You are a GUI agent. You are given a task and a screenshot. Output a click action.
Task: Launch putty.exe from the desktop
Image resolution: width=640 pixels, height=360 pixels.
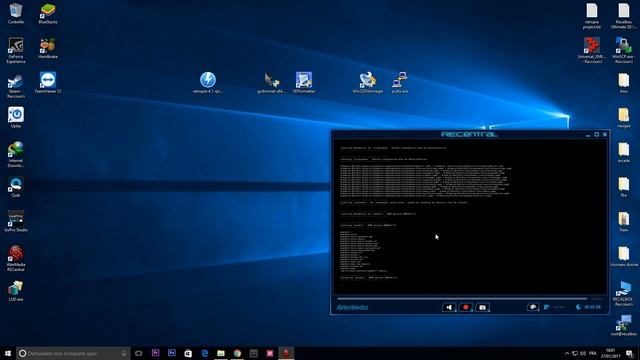400,82
